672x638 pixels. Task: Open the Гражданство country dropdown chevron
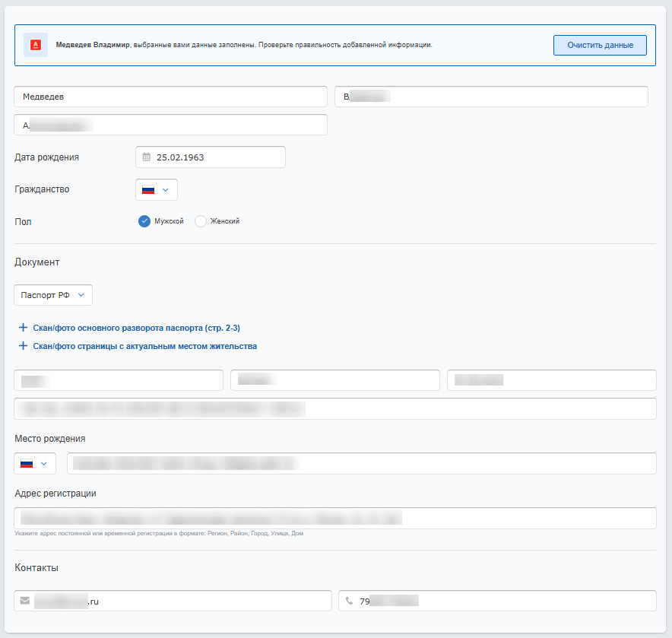point(166,189)
